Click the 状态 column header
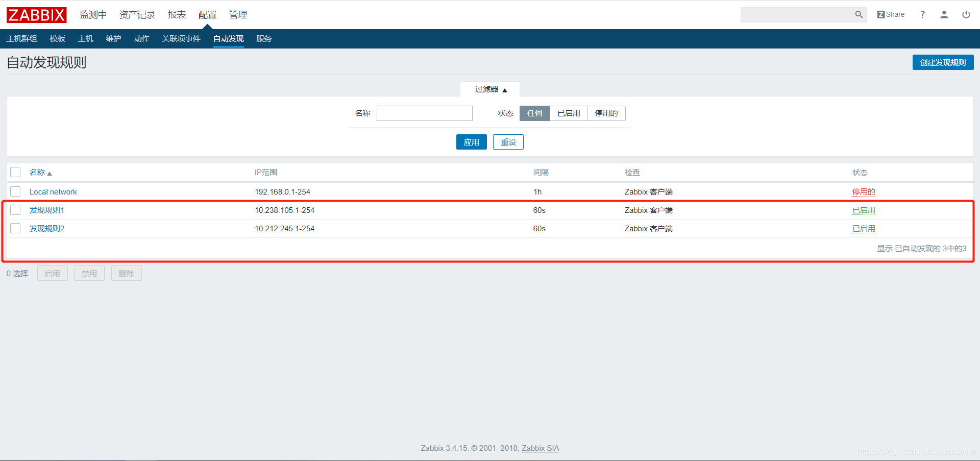Viewport: 980px width, 461px height. pyautogui.click(x=860, y=173)
